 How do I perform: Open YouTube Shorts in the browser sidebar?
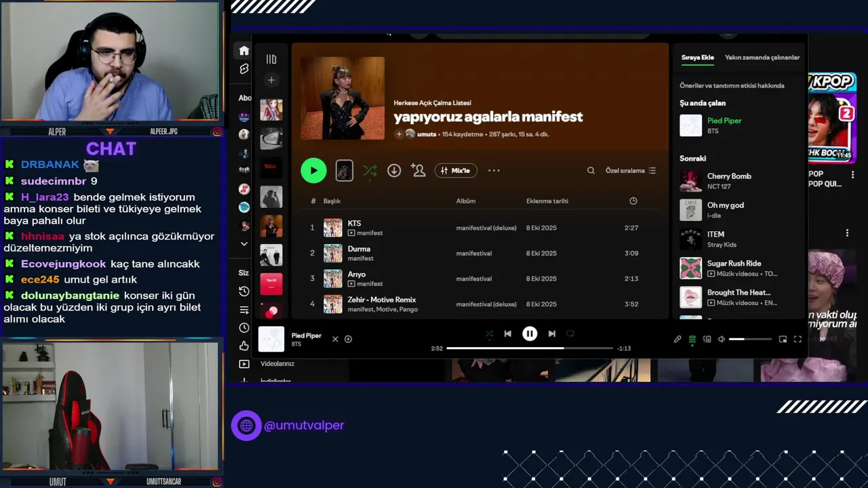click(244, 69)
